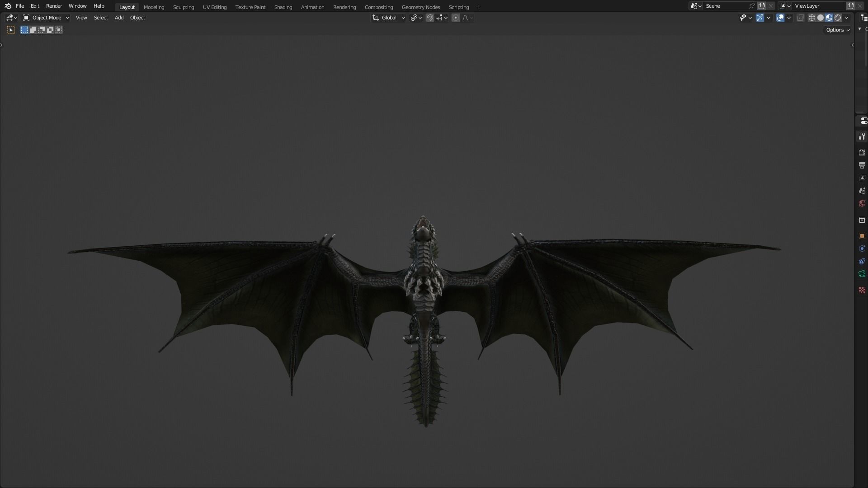Viewport: 868px width, 488px height.
Task: Open the view layer browse dropdown
Action: click(785, 6)
